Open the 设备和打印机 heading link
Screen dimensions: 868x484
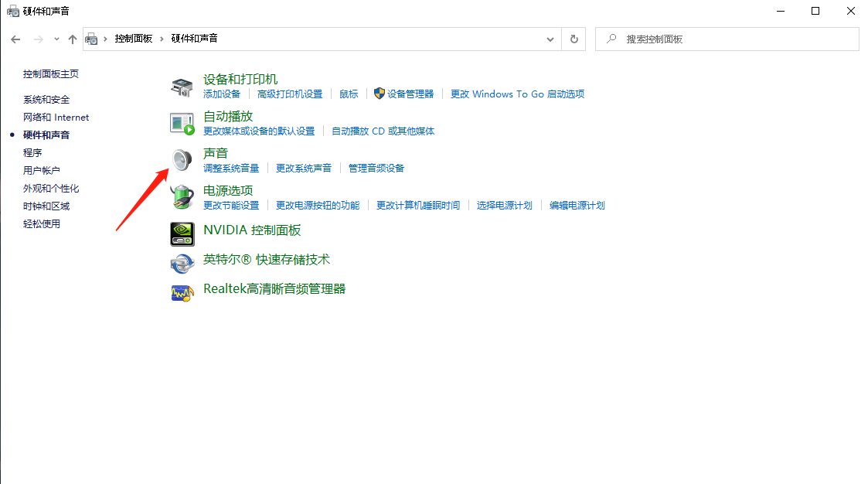(x=240, y=79)
